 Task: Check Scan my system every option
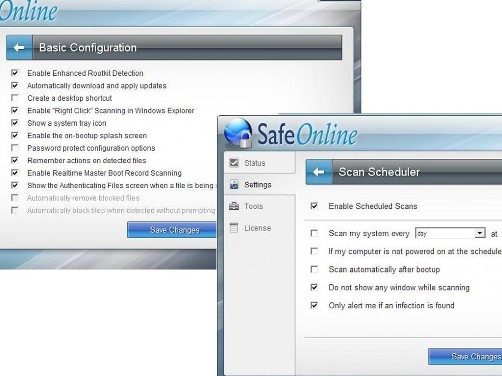pos(314,233)
